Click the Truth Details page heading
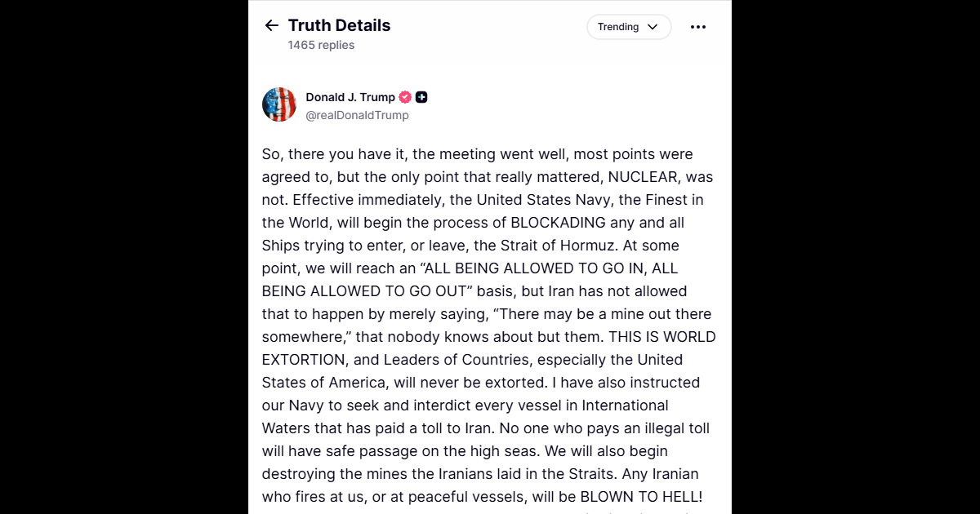The width and height of the screenshot is (980, 514). point(339,25)
